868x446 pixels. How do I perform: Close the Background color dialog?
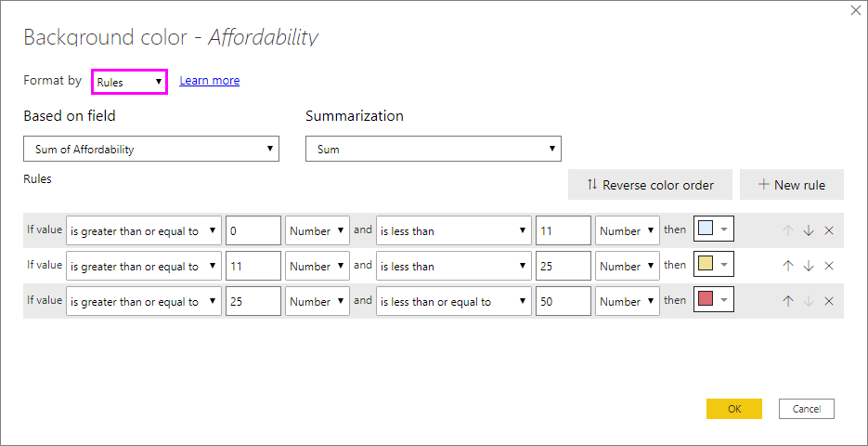click(x=855, y=11)
